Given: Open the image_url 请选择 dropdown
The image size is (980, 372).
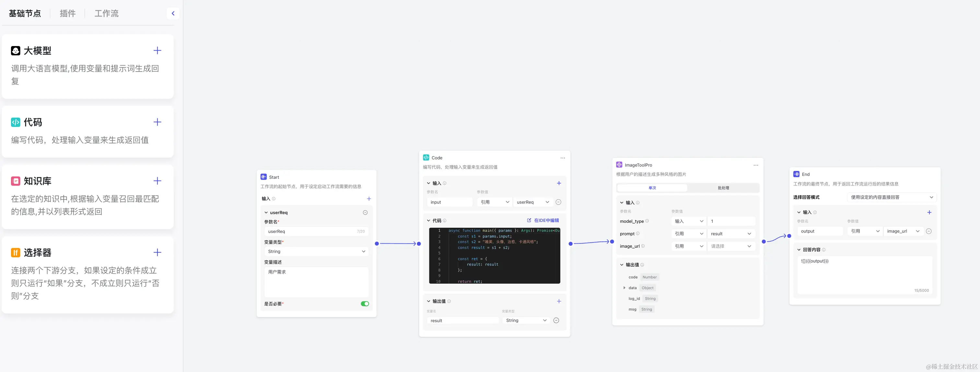Looking at the screenshot, I should click(x=730, y=246).
